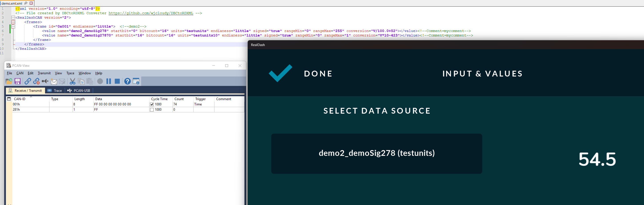Pin the demo.xml.xml editor tab
Viewport: 644px width, 205px height.
click(x=26, y=3)
